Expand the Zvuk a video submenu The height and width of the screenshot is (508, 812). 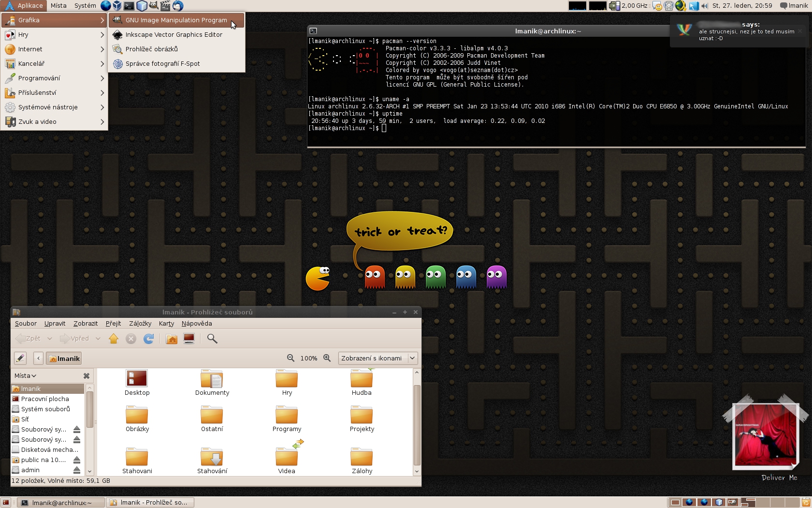(x=55, y=122)
